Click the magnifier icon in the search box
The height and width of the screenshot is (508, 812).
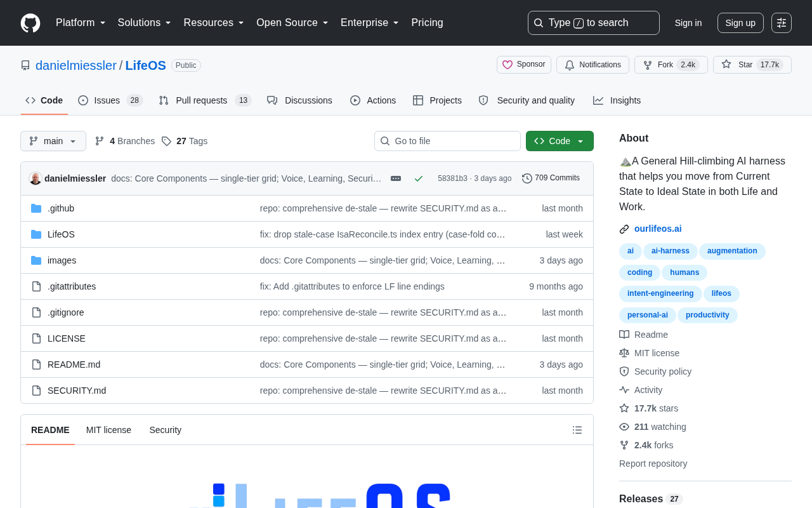pos(539,23)
